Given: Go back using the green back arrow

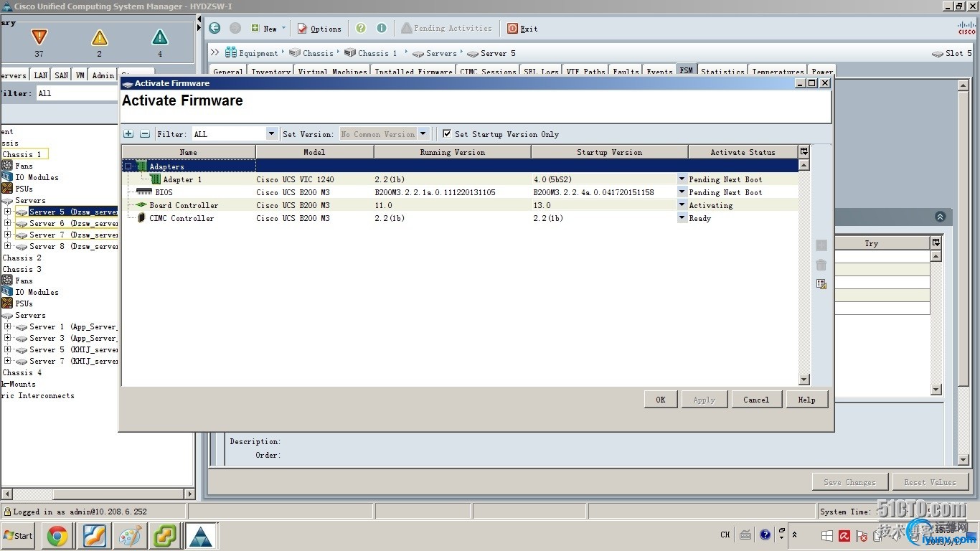Looking at the screenshot, I should coord(215,28).
